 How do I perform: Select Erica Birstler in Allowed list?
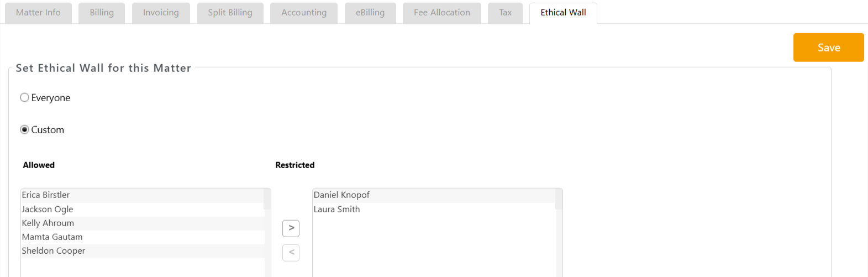[46, 195]
